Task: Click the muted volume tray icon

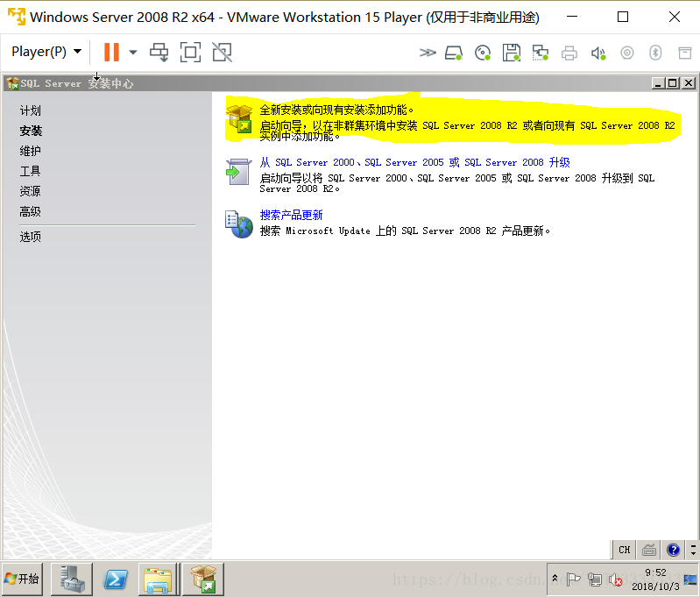Action: tap(616, 579)
